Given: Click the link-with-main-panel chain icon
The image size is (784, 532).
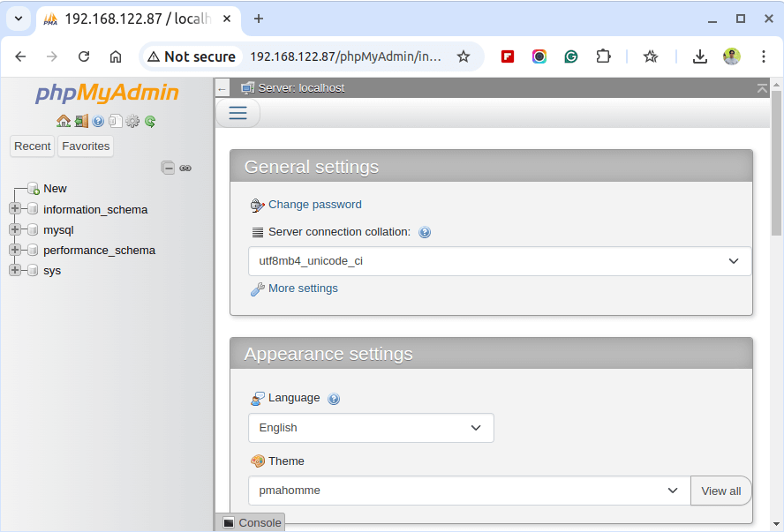Looking at the screenshot, I should pyautogui.click(x=185, y=168).
